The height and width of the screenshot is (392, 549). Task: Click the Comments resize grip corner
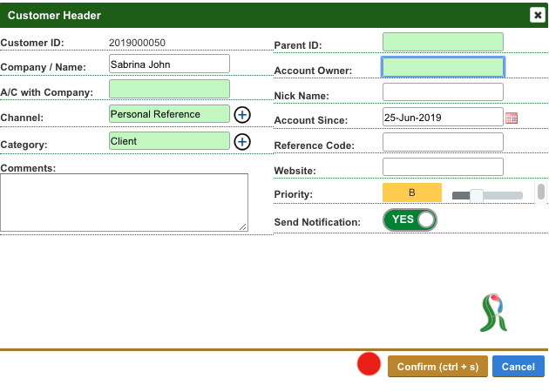(243, 227)
